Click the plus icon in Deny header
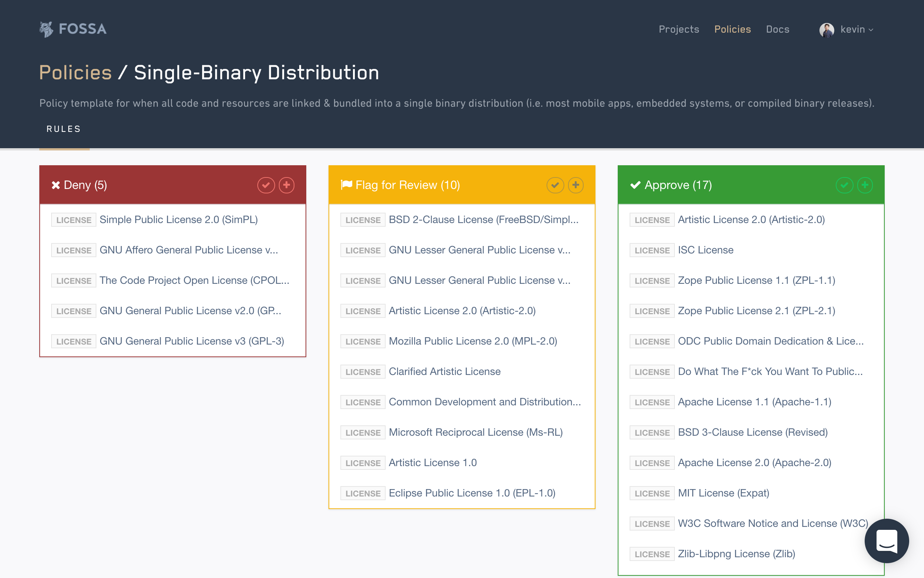 [x=287, y=185]
